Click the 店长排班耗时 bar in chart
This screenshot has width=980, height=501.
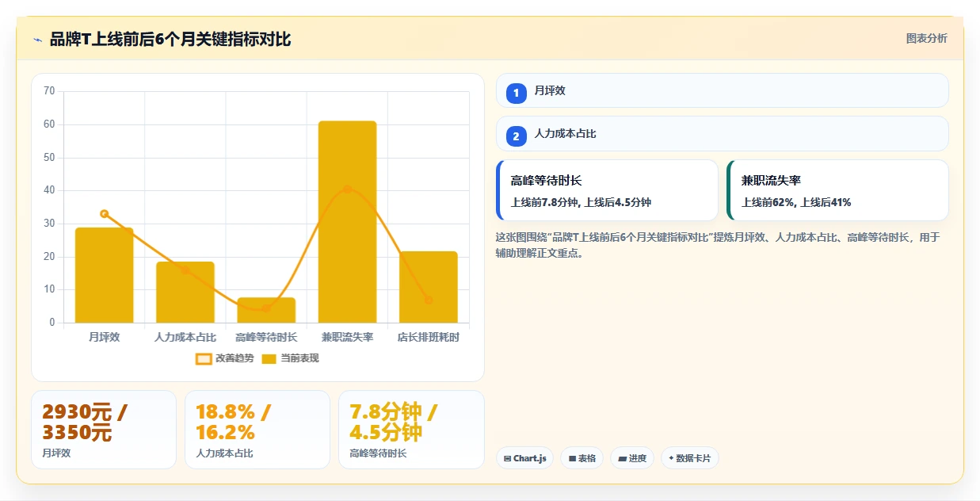click(x=429, y=287)
